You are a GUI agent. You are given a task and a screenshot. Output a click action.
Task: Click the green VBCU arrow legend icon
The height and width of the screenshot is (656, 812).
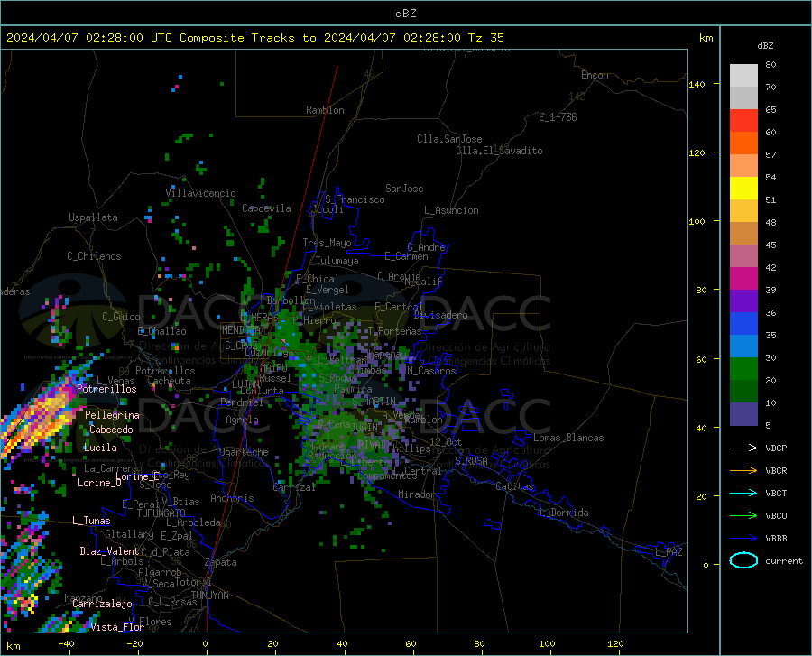743,516
